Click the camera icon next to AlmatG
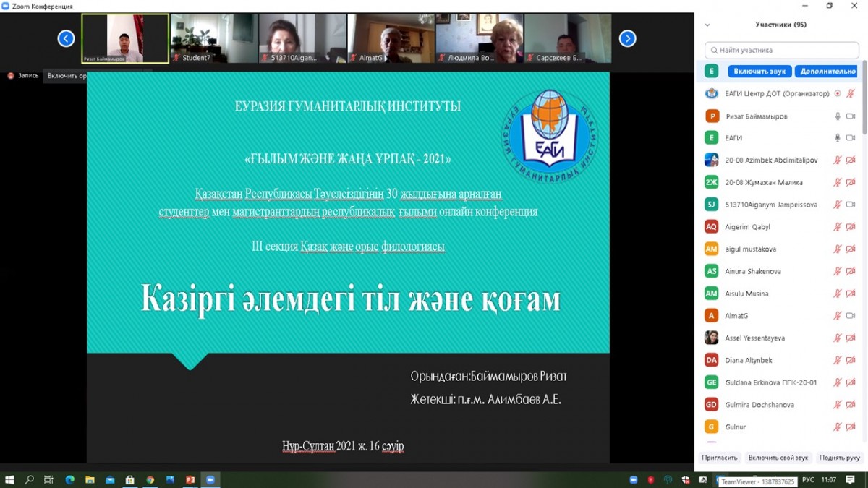 pos(851,316)
